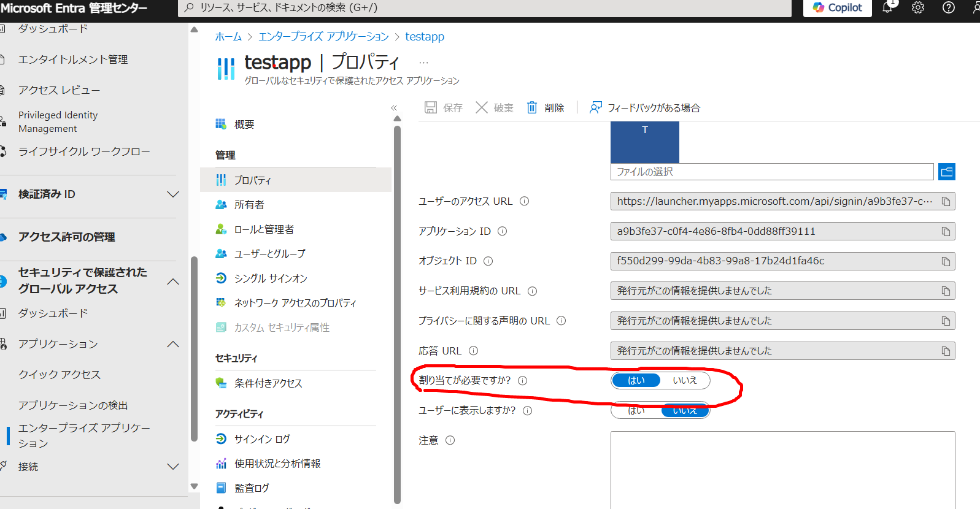
Task: Show info tooltip for プライバシーに関する声明の URL
Action: point(561,321)
